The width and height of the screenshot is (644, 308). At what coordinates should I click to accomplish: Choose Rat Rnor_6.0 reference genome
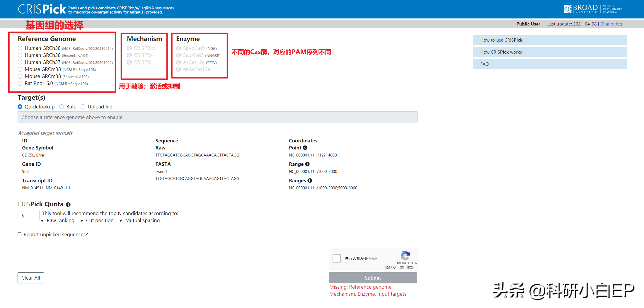pyautogui.click(x=20, y=83)
